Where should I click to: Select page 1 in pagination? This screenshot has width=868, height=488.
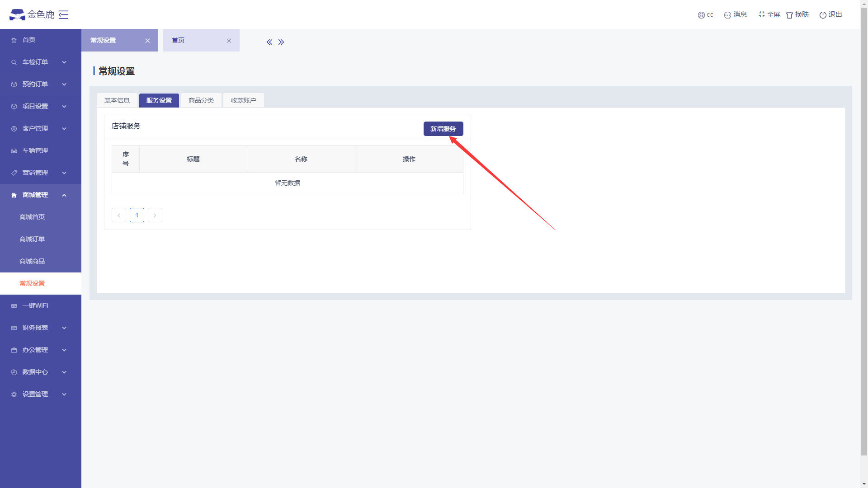137,215
